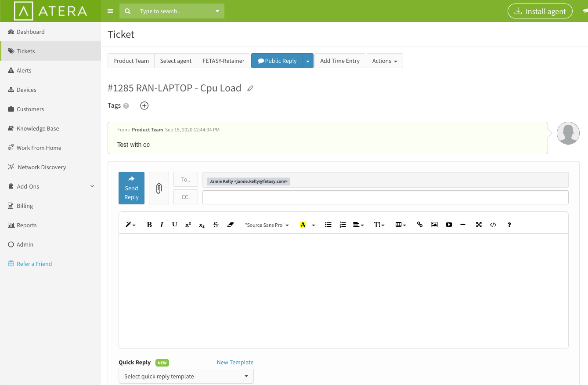This screenshot has width=588, height=385.
Task: Toggle bold formatting in editor
Action: pyautogui.click(x=149, y=225)
